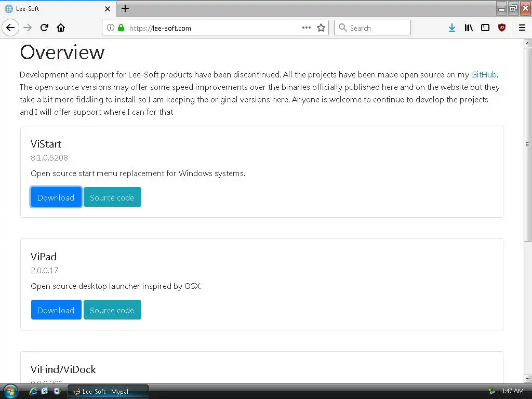
Task: Open the GitHub link in overview
Action: coord(484,75)
